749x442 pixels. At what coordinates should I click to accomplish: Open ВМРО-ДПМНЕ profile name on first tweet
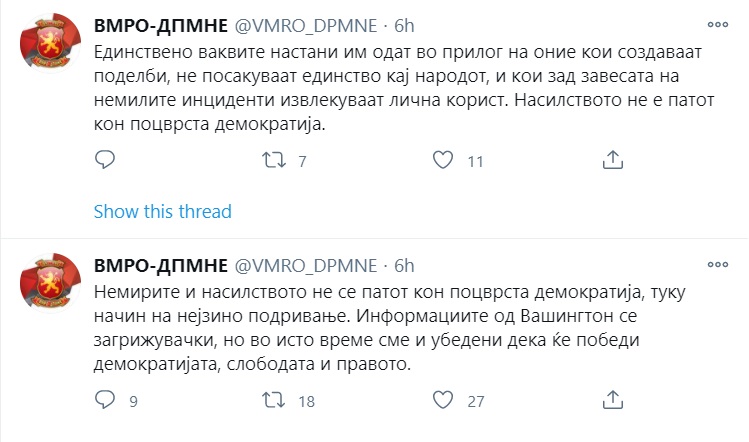coord(160,26)
